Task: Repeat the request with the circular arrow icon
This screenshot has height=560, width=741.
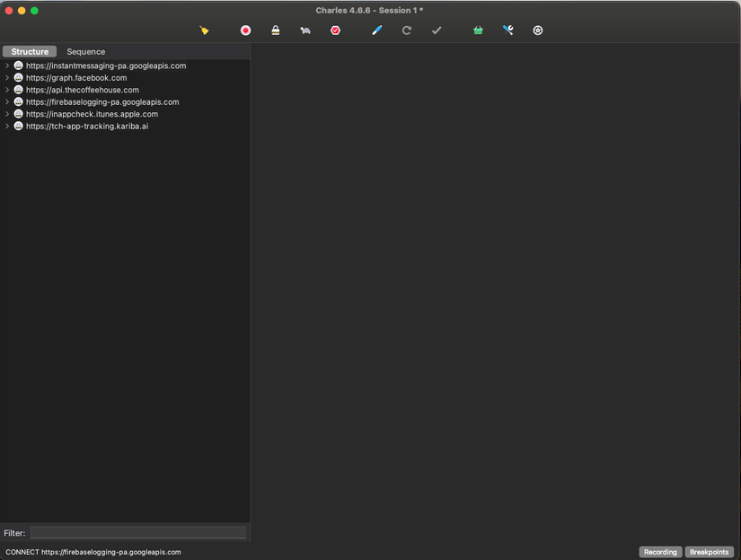Action: pos(406,30)
